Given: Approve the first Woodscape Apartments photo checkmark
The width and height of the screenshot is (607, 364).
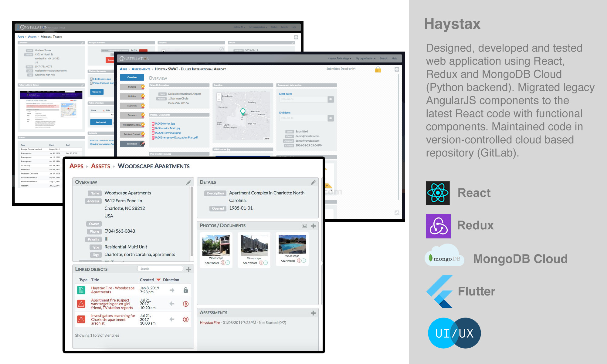Looking at the screenshot, I should click(228, 263).
